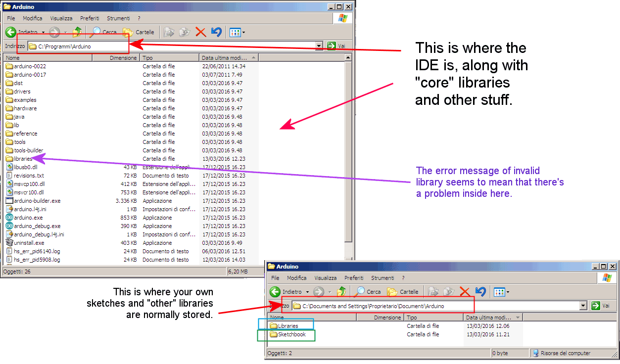Select the examples folder

pyautogui.click(x=21, y=100)
